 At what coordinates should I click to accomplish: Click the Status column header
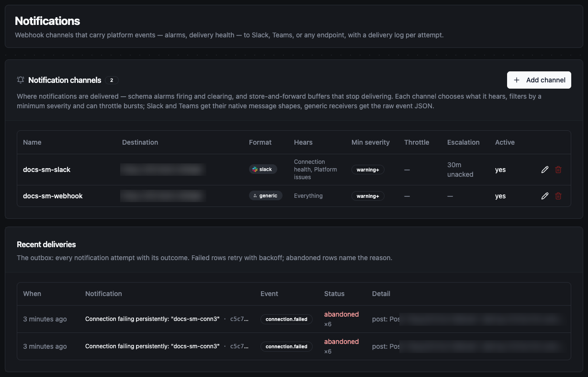pos(334,294)
